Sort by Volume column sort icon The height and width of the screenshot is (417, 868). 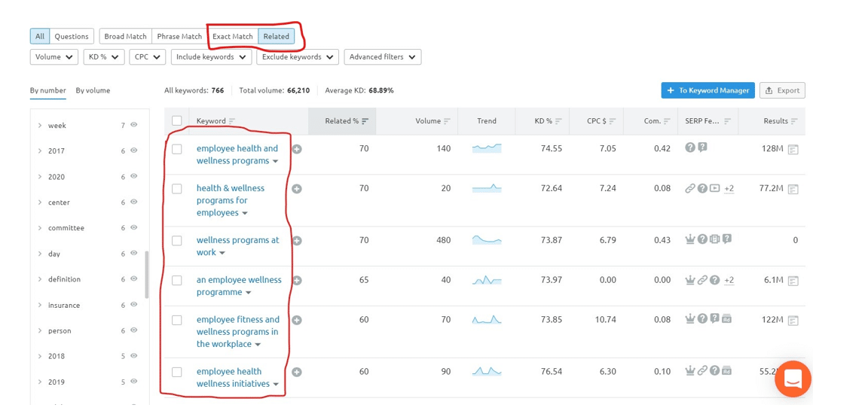pos(447,121)
